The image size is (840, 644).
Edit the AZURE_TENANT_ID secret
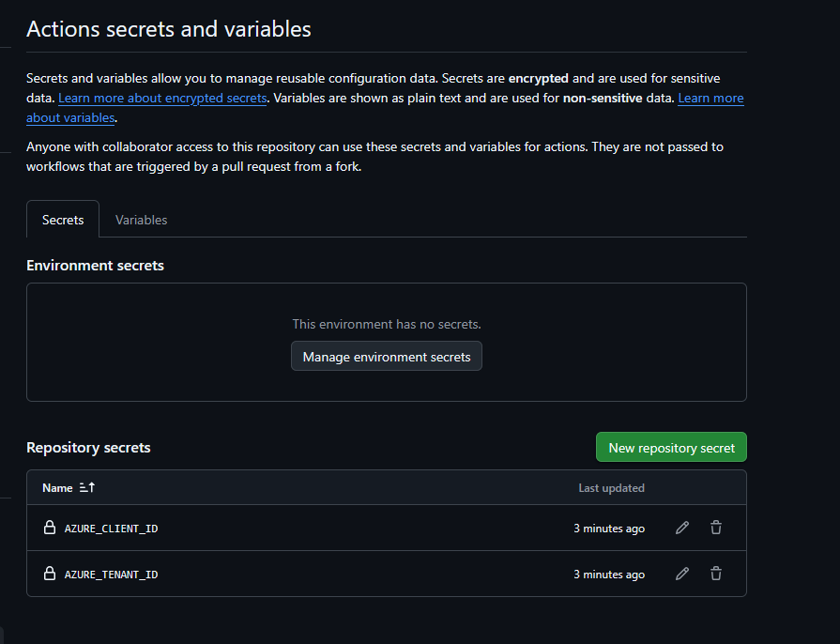tap(682, 574)
